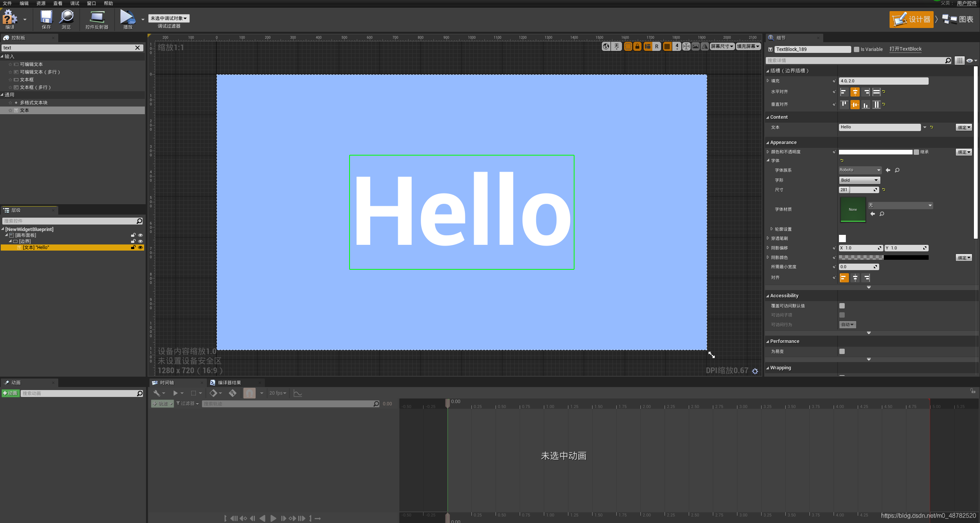This screenshot has height=523, width=980.
Task: Expand the shadow offset (阴影偏移) row
Action: [768, 248]
